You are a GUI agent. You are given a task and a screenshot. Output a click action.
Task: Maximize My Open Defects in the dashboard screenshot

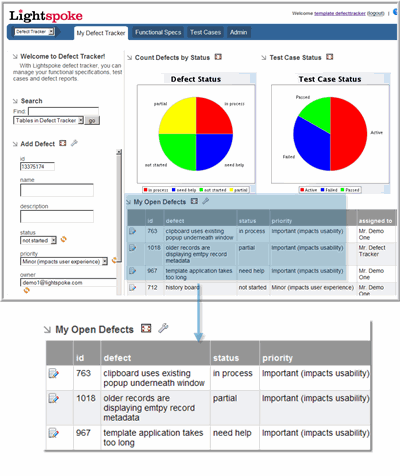click(x=194, y=201)
